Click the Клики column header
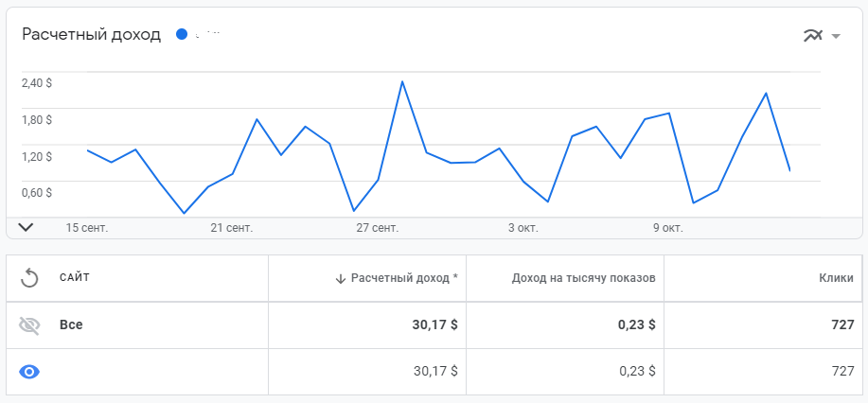 [837, 278]
